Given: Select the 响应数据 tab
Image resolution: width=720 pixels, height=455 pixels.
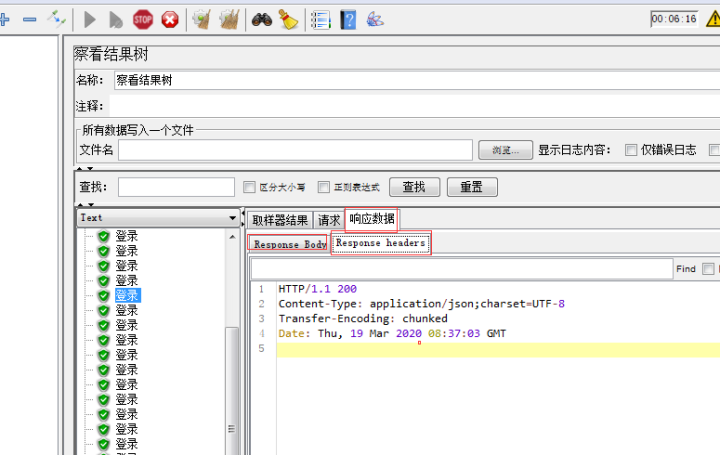Looking at the screenshot, I should coord(371,219).
